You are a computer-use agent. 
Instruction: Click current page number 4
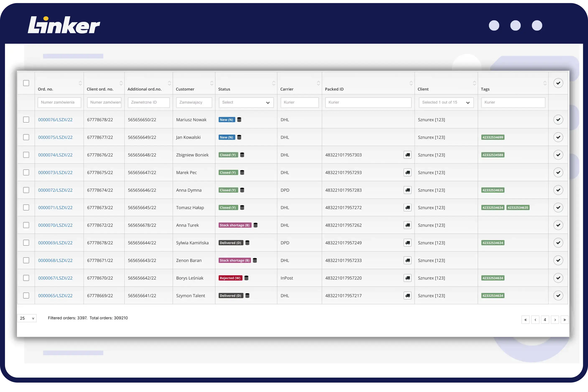pyautogui.click(x=545, y=320)
